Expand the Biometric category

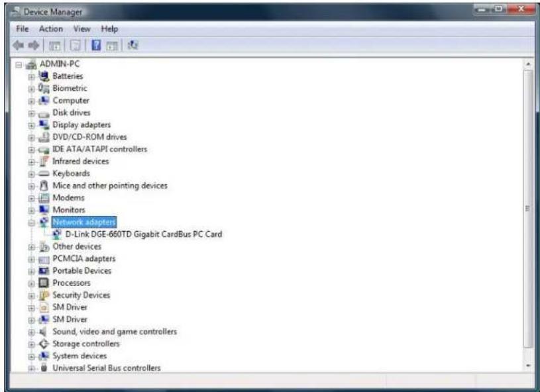(31, 89)
